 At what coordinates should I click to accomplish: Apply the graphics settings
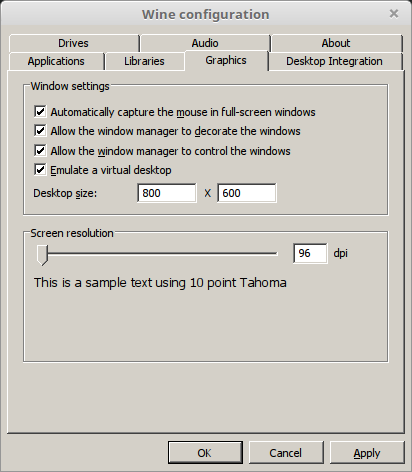pos(367,453)
